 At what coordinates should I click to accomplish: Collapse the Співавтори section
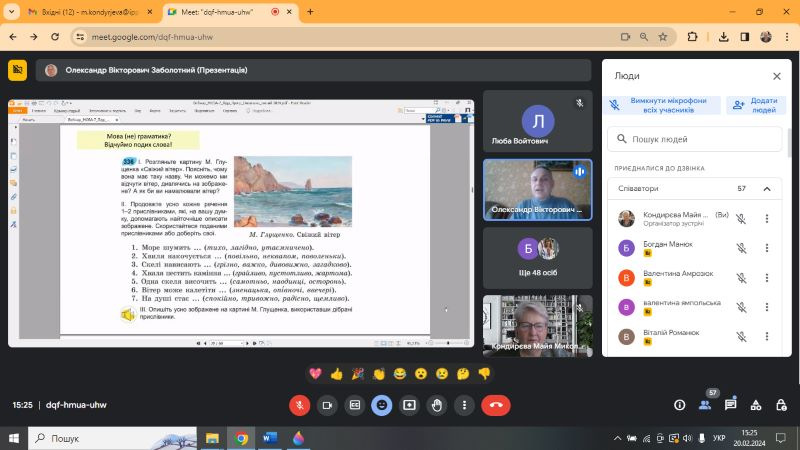(x=767, y=189)
